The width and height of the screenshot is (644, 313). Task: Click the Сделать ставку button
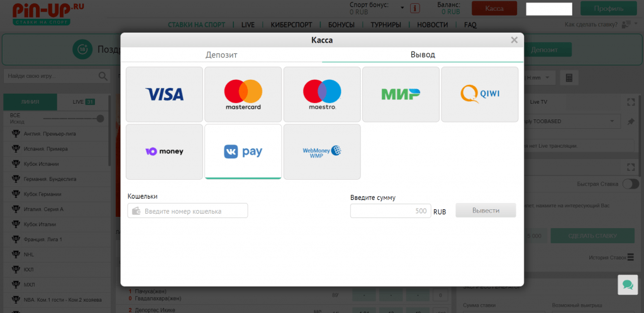point(592,236)
